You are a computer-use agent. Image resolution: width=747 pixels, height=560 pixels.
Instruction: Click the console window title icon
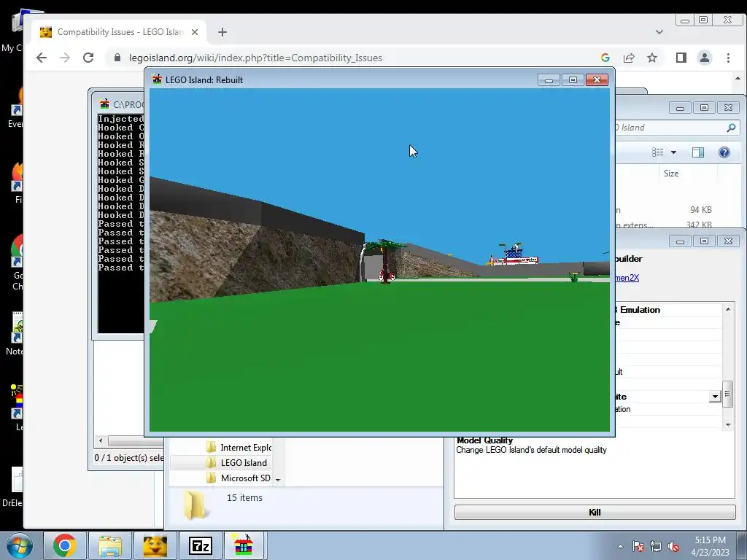[x=104, y=104]
